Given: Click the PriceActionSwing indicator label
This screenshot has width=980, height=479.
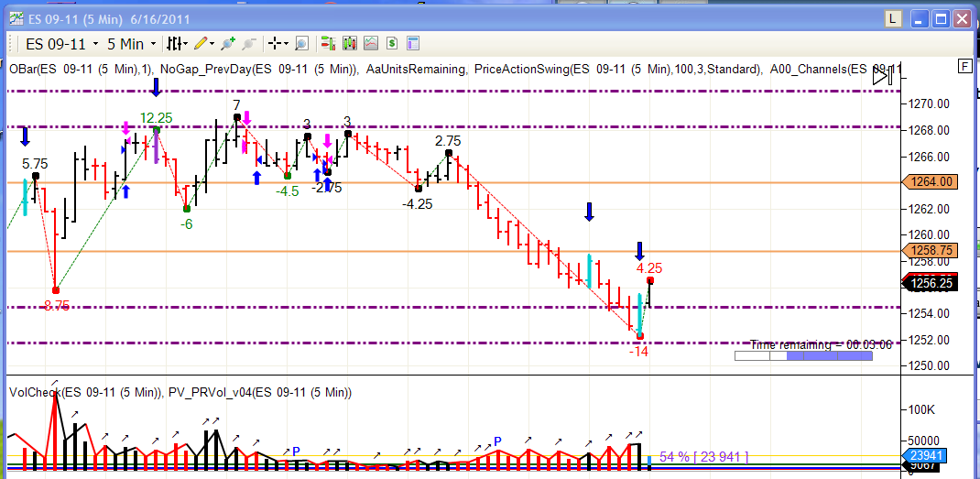Looking at the screenshot, I should click(x=619, y=70).
